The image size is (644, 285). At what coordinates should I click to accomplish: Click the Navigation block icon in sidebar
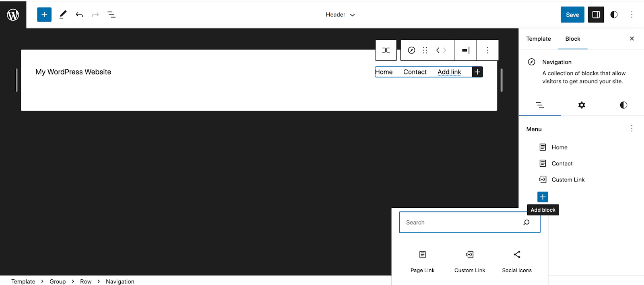coord(531,62)
